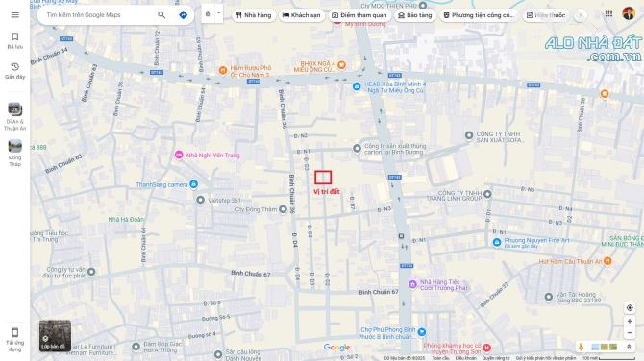The height and width of the screenshot is (361, 644).
Task: Select Chợ Phú Phong Bình Phước B marker
Action: tap(421, 332)
